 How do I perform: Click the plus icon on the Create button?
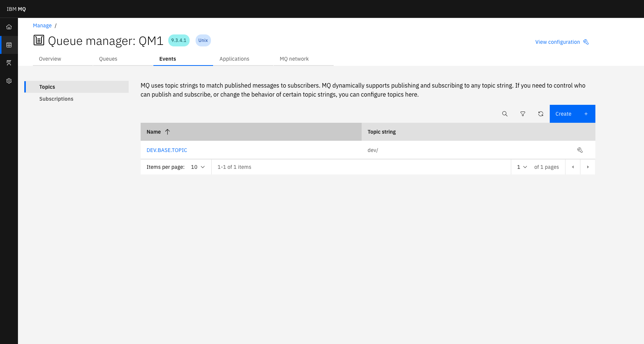coord(586,113)
